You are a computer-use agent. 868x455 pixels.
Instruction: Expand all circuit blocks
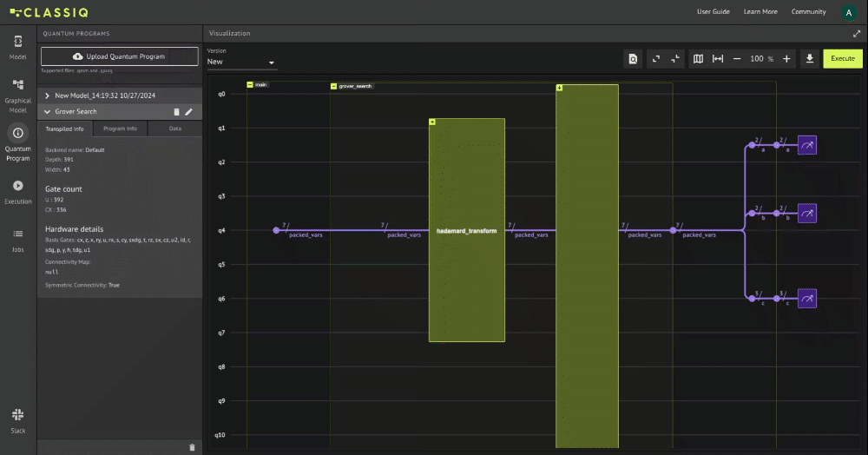[x=656, y=59]
